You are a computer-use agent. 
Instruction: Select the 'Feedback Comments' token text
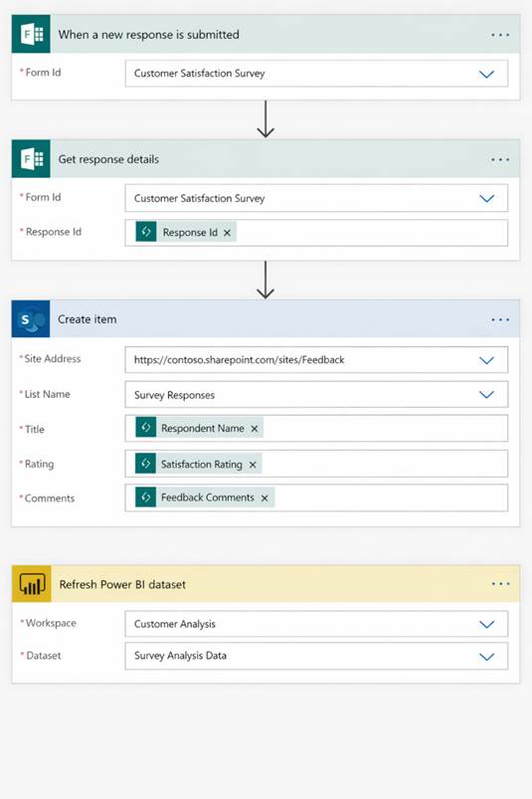pos(207,498)
